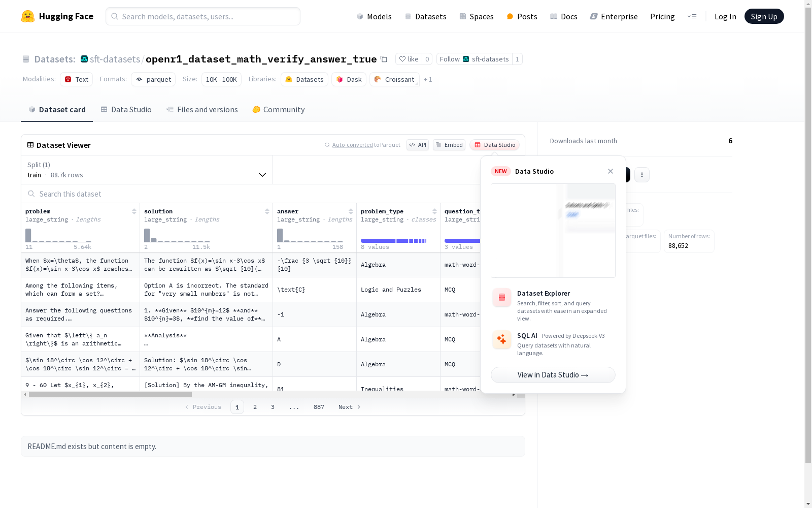Click the Datasets library tag

[x=304, y=79]
